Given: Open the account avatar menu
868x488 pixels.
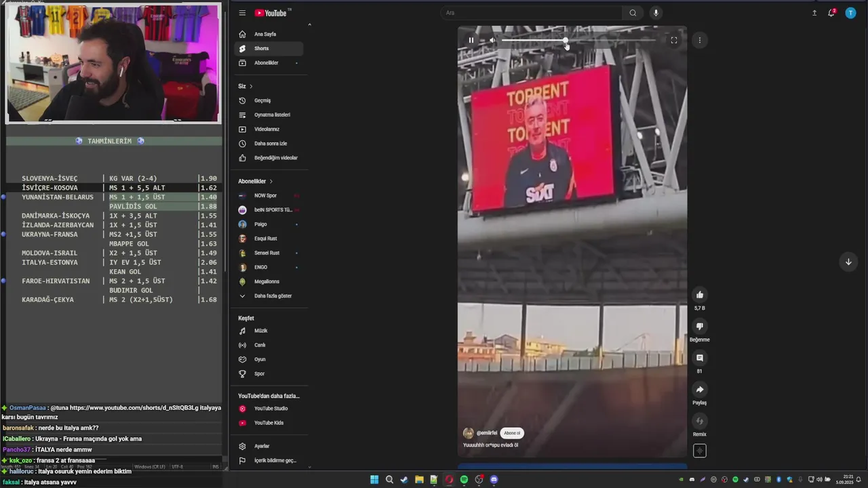Looking at the screenshot, I should (x=850, y=13).
